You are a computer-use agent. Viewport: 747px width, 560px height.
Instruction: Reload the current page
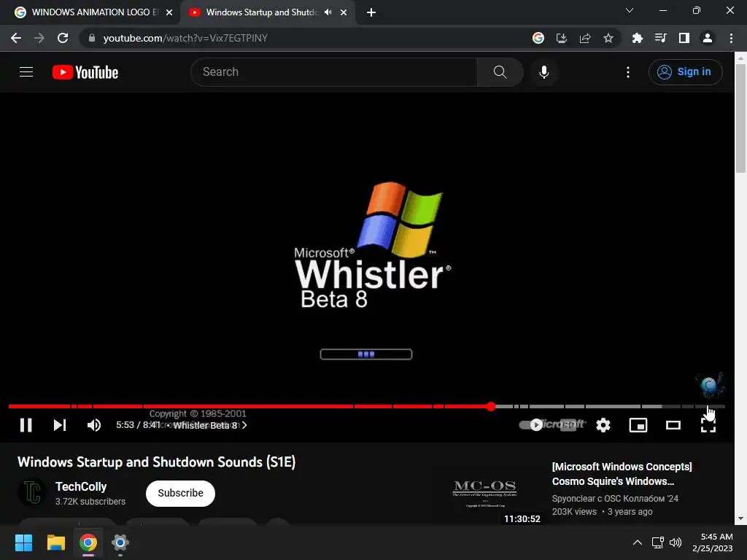[x=63, y=38]
